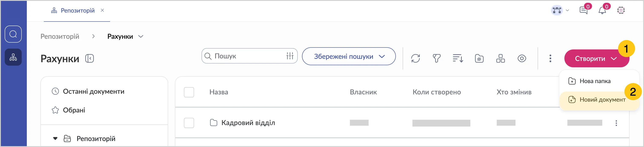Open the filter funnel icon
644x147 pixels.
436,58
